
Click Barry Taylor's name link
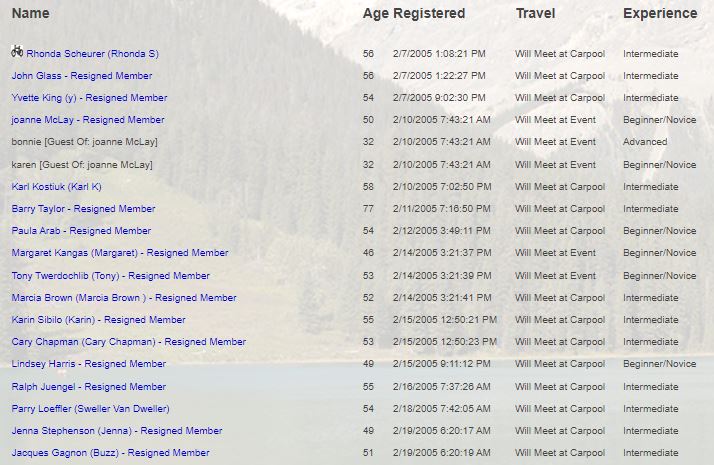tap(83, 209)
